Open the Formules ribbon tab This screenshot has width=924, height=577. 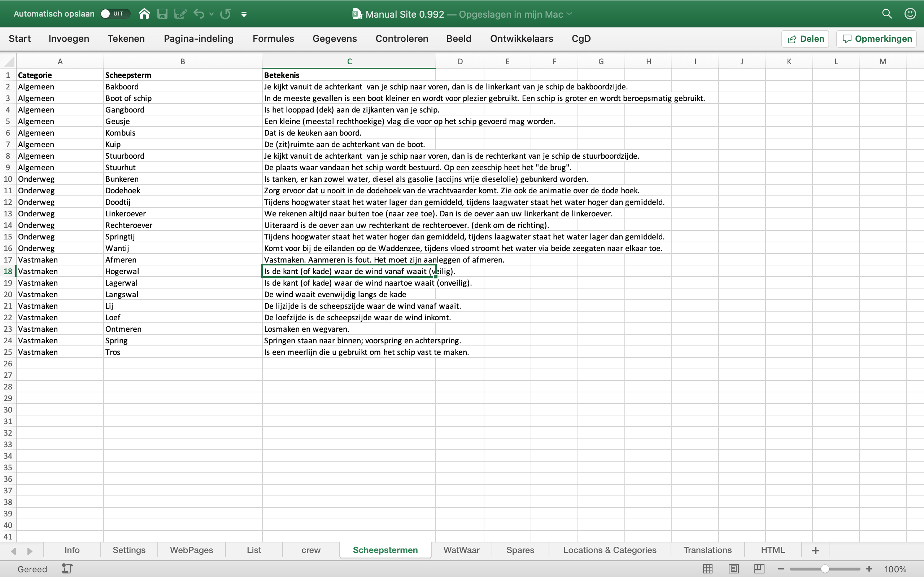(273, 39)
